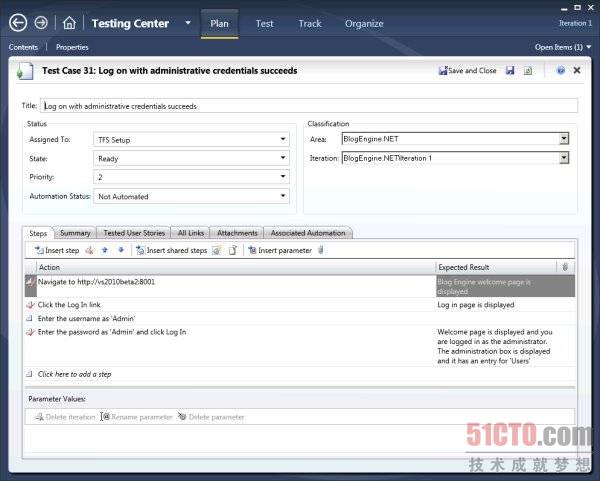This screenshot has height=481, width=600.
Task: Go back with the left arrow navigation button
Action: click(x=18, y=23)
